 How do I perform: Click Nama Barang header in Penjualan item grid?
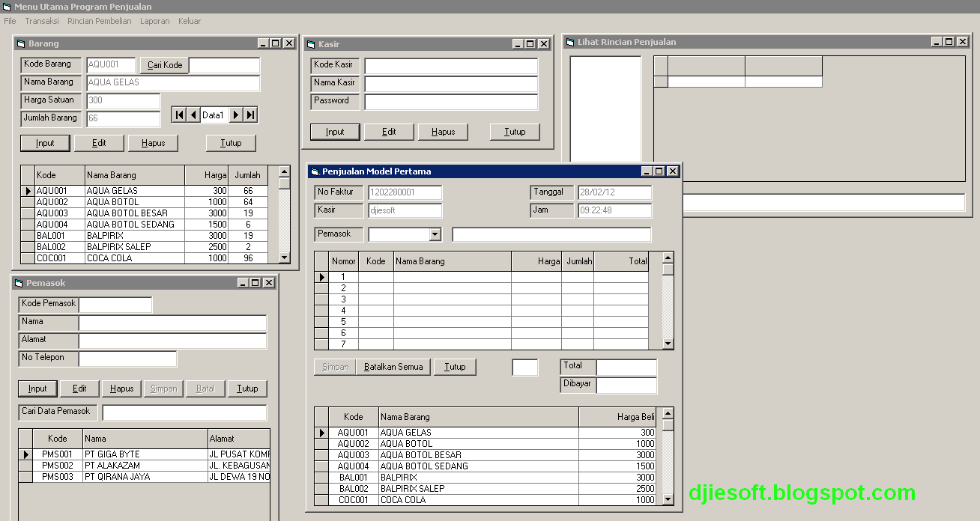point(453,261)
